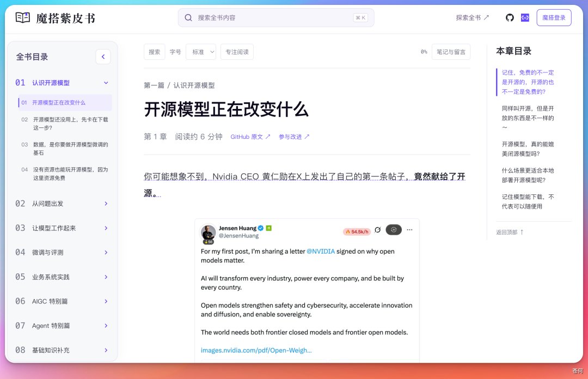Image resolution: width=588 pixels, height=379 pixels.
Task: Jump to 同样叫开源，但是开放的东西是不一样的 section
Action: point(528,118)
